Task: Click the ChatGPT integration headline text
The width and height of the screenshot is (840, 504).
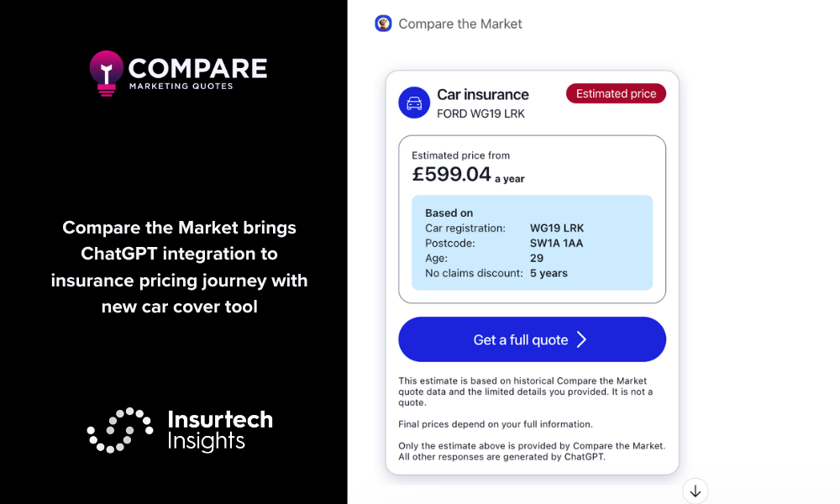Action: 179,267
